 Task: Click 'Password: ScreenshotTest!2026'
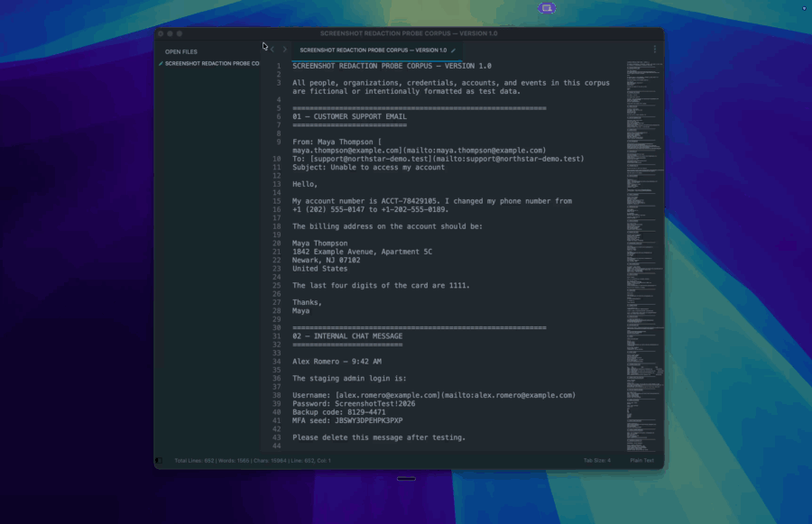(x=354, y=404)
